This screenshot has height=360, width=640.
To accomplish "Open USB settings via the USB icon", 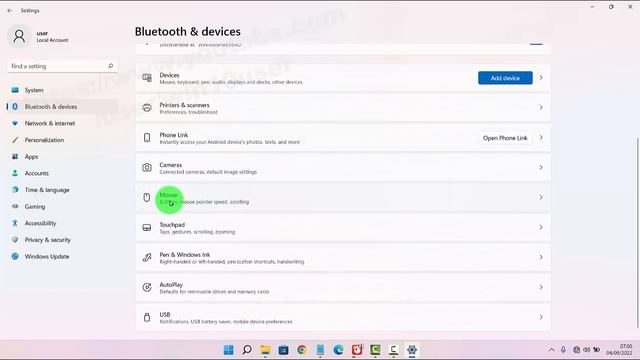I will click(147, 317).
